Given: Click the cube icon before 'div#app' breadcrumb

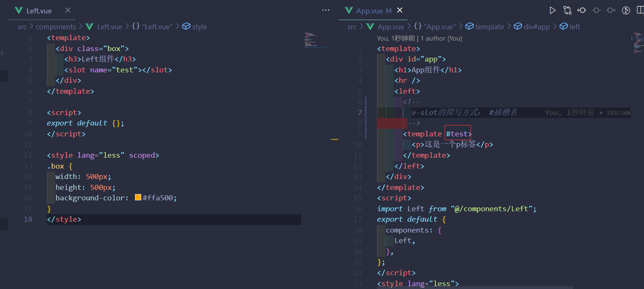Looking at the screenshot, I should tap(518, 26).
